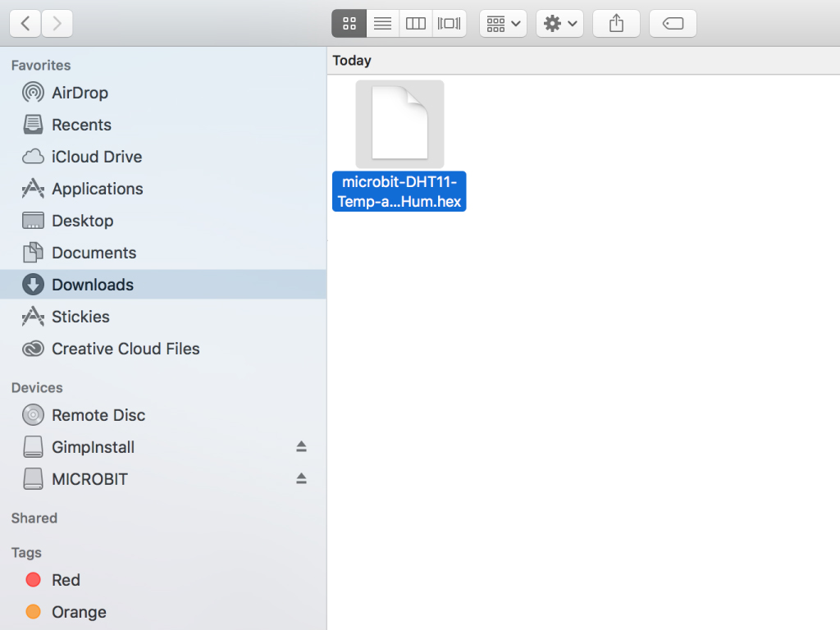Click the microbit-DHT11 hex file thumbnail
840x630 pixels.
pyautogui.click(x=399, y=125)
